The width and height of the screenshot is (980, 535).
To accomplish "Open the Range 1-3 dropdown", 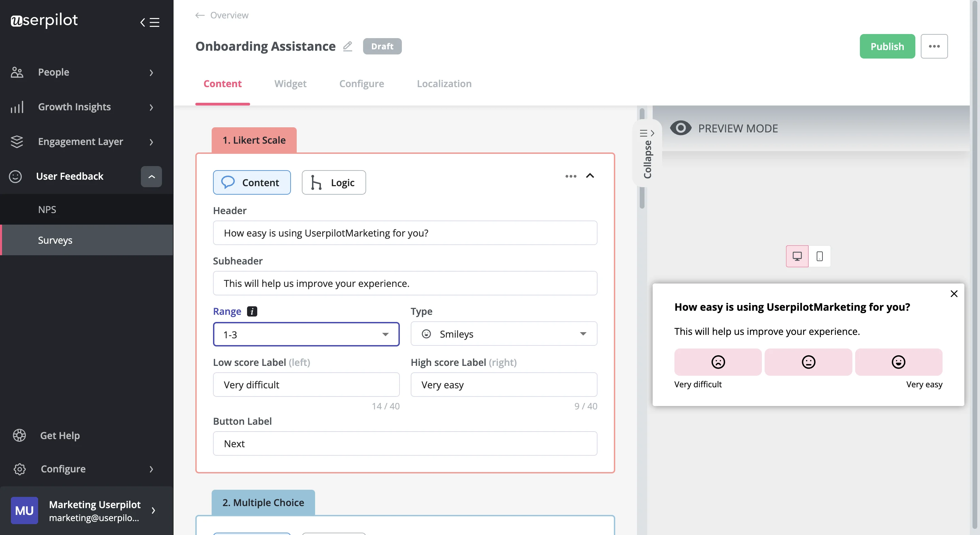I will 306,334.
